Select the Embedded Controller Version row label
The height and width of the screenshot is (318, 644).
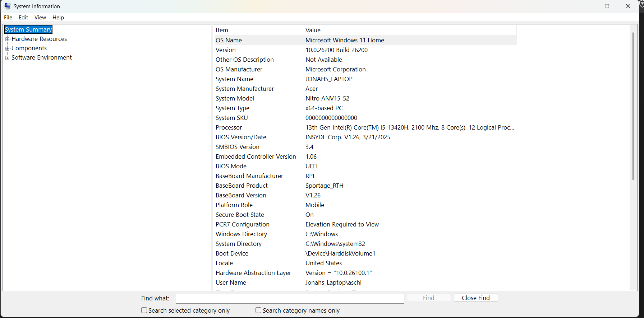click(256, 156)
